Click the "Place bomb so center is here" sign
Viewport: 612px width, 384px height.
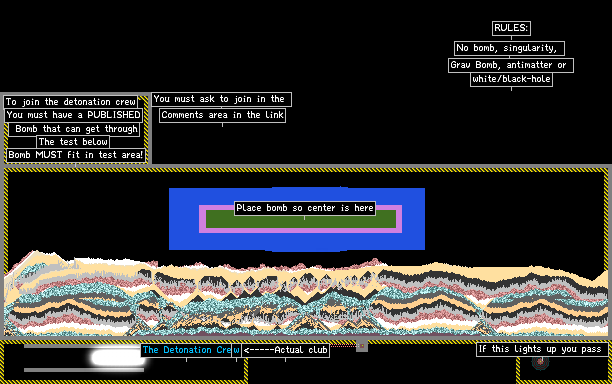[305, 208]
